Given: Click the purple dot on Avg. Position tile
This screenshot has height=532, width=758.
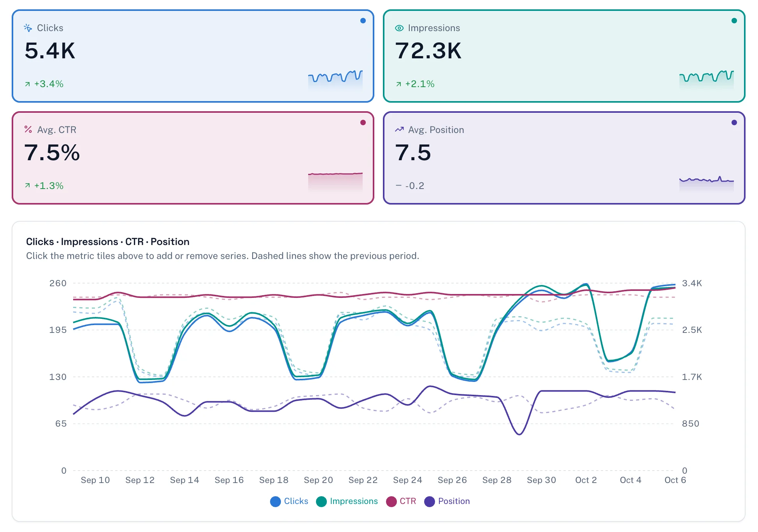Looking at the screenshot, I should pos(734,122).
